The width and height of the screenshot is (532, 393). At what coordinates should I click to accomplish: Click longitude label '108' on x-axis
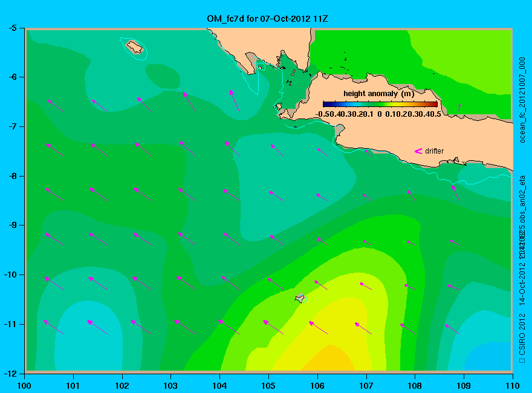point(415,386)
